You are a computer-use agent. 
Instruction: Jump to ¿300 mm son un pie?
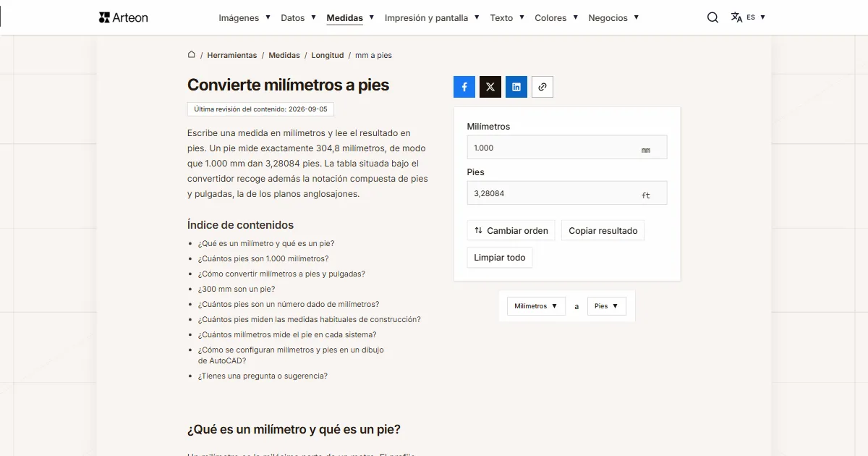point(237,290)
